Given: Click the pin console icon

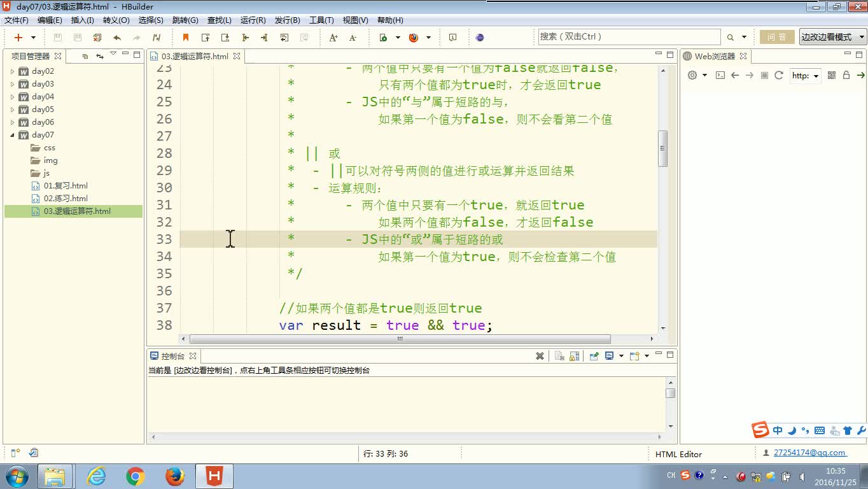Looking at the screenshot, I should (x=594, y=356).
